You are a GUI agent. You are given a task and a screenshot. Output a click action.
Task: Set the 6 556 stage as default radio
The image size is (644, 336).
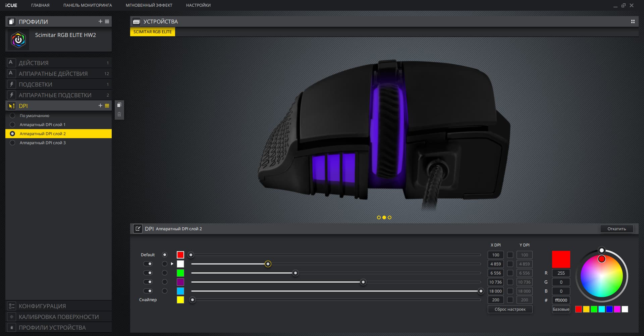pos(164,273)
